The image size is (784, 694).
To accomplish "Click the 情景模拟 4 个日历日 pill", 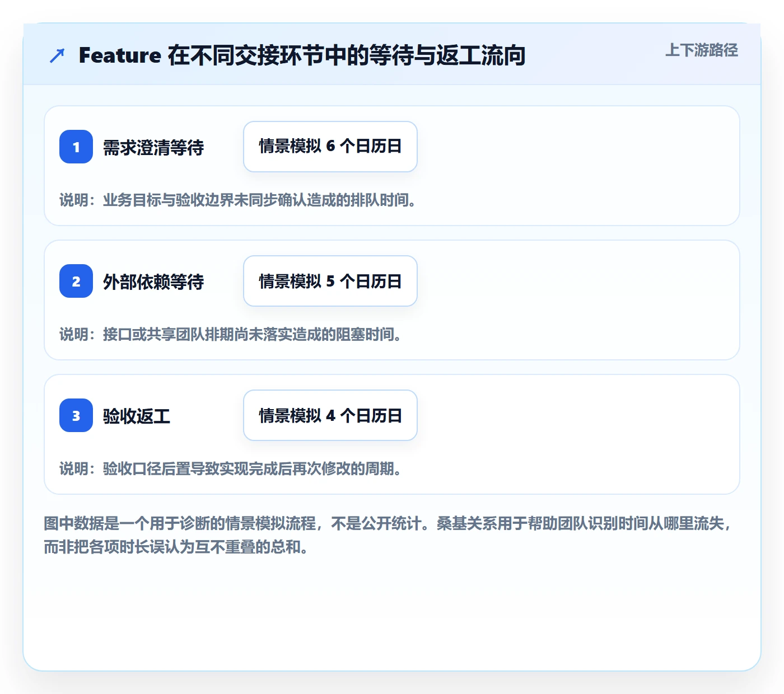I will click(x=330, y=415).
